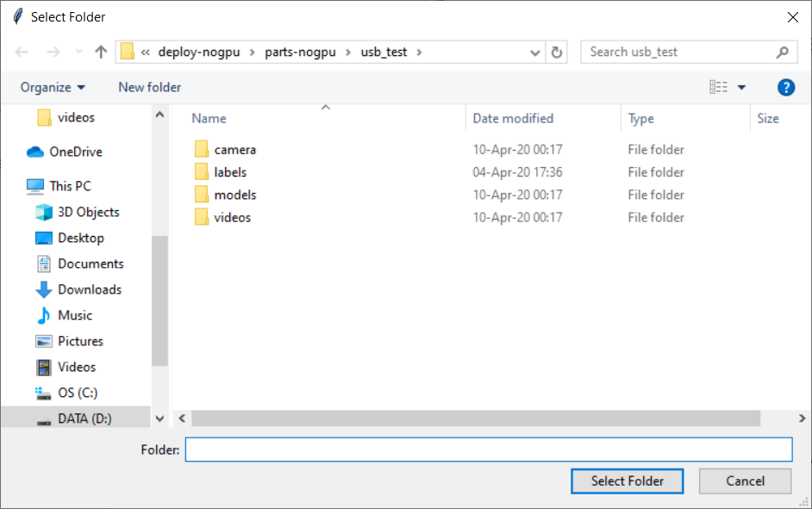Open Videos library in sidebar
Screen dimensions: 812x509
point(77,367)
